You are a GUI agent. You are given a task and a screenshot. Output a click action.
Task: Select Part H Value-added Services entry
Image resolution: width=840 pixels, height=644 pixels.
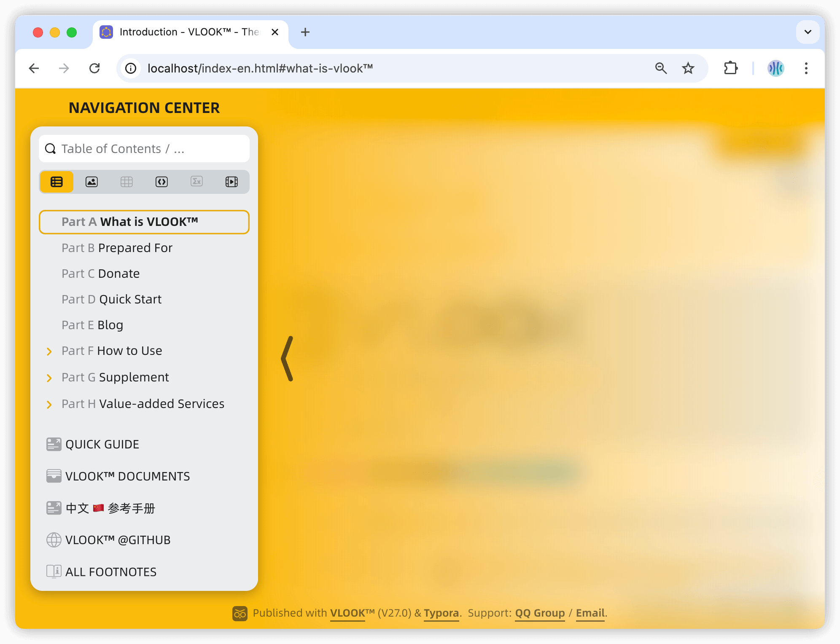click(143, 404)
